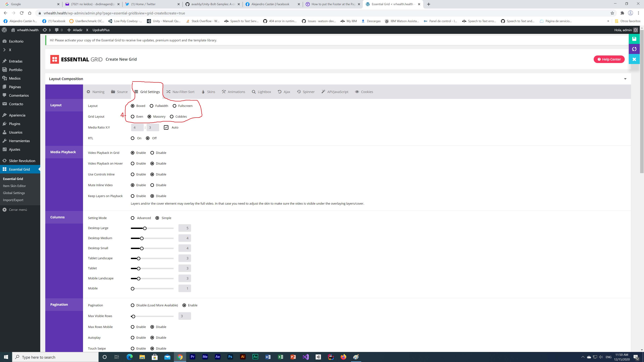Open Chrome extensions puzzle icon
This screenshot has height=362, width=644.
(622, 13)
